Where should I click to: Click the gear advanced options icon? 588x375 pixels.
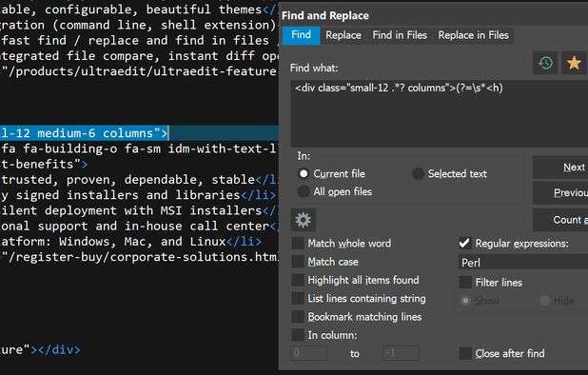[303, 220]
